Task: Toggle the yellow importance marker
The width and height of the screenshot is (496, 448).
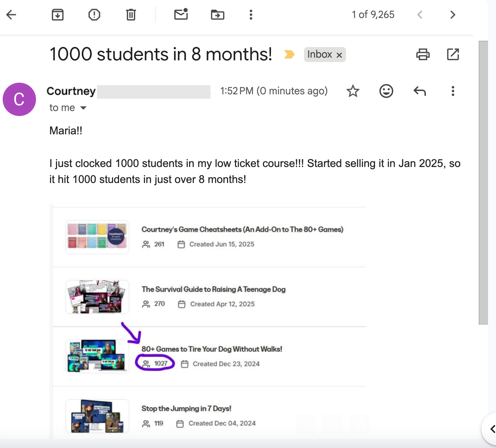Action: [289, 54]
